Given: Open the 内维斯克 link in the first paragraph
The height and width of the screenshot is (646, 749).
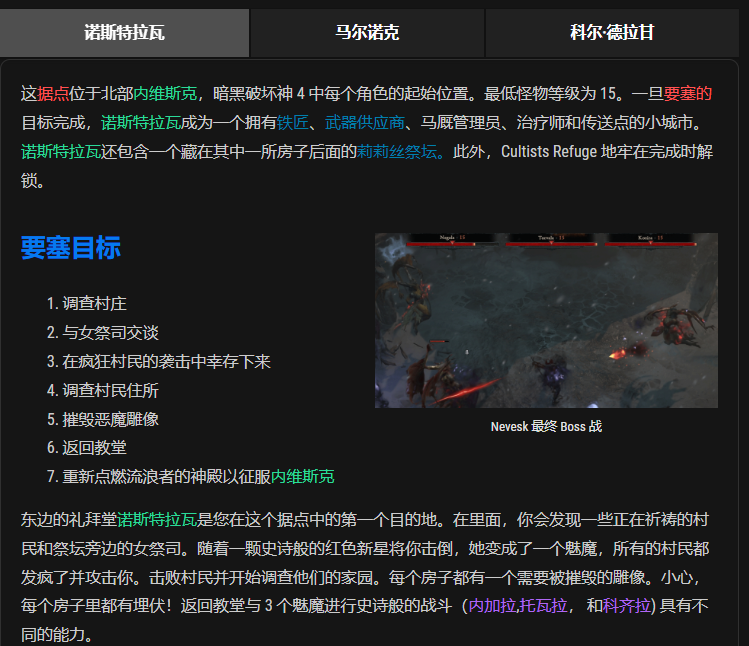Looking at the screenshot, I should pos(165,94).
